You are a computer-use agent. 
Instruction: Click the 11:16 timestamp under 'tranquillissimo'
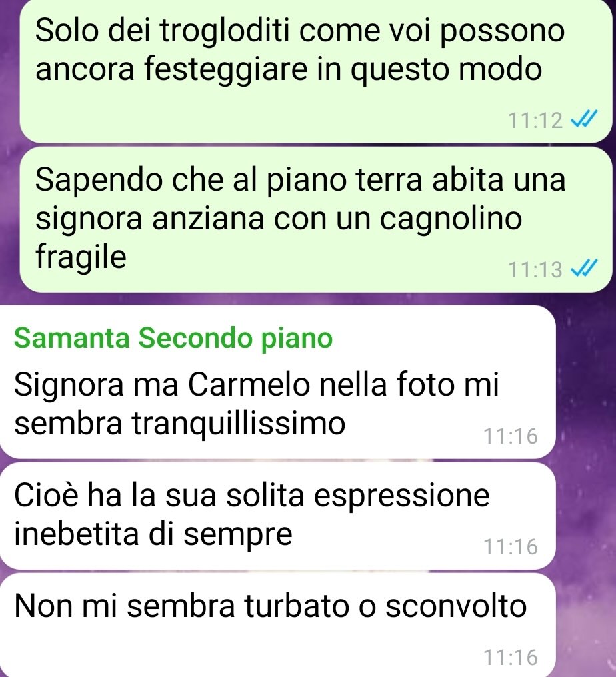[x=511, y=436]
